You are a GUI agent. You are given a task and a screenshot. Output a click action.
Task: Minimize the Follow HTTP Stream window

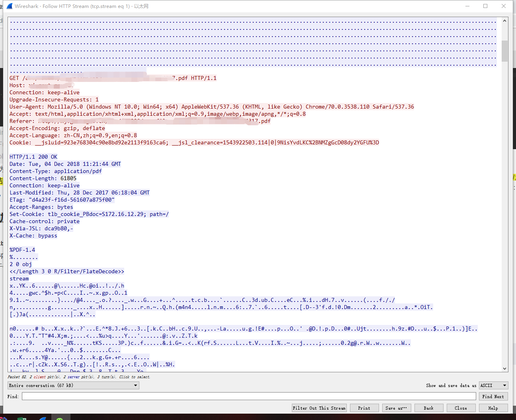pos(467,6)
